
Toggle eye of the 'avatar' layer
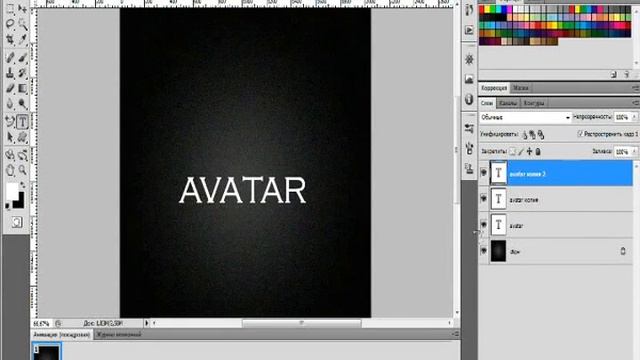tap(484, 224)
